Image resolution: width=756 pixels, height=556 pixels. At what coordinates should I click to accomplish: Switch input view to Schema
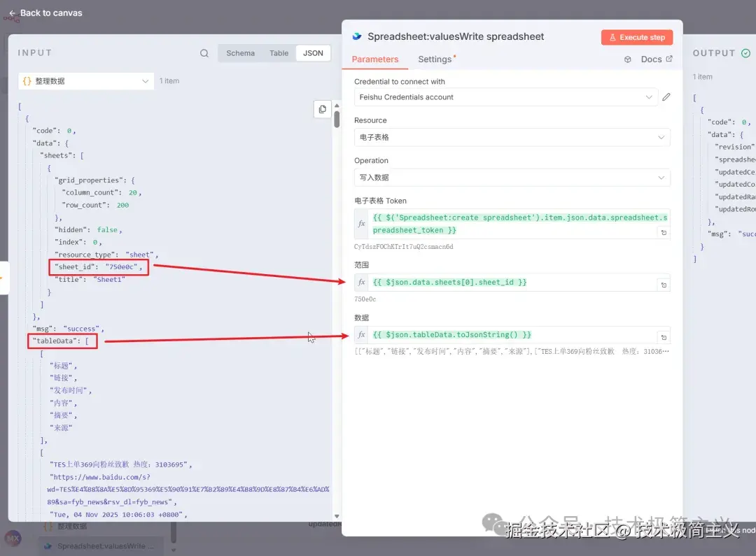[240, 53]
